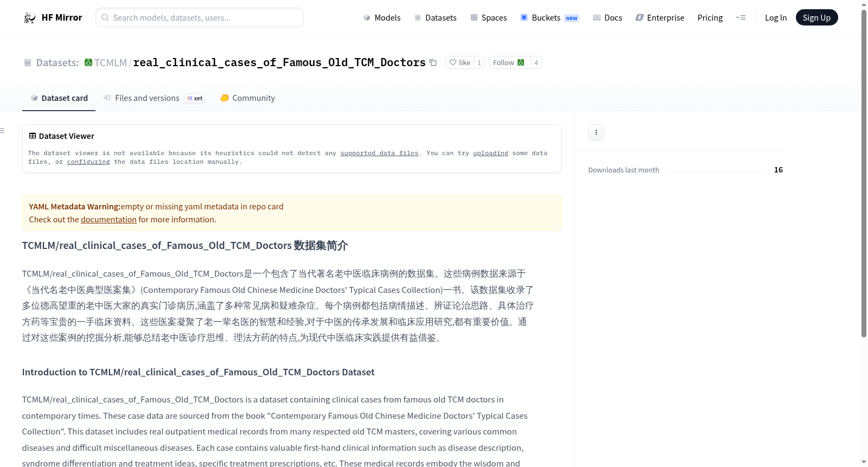Expand the additional navigation menu chevron

[741, 18]
